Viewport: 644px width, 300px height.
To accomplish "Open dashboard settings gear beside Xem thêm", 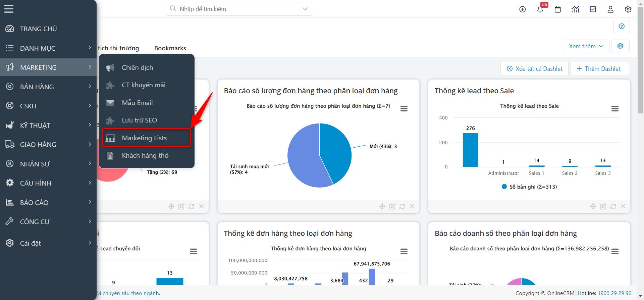I will (x=620, y=46).
